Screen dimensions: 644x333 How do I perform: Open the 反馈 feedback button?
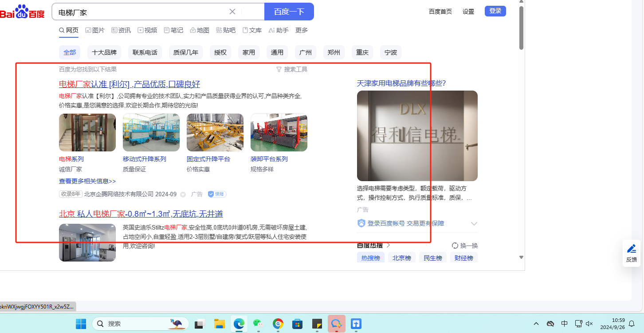[632, 253]
